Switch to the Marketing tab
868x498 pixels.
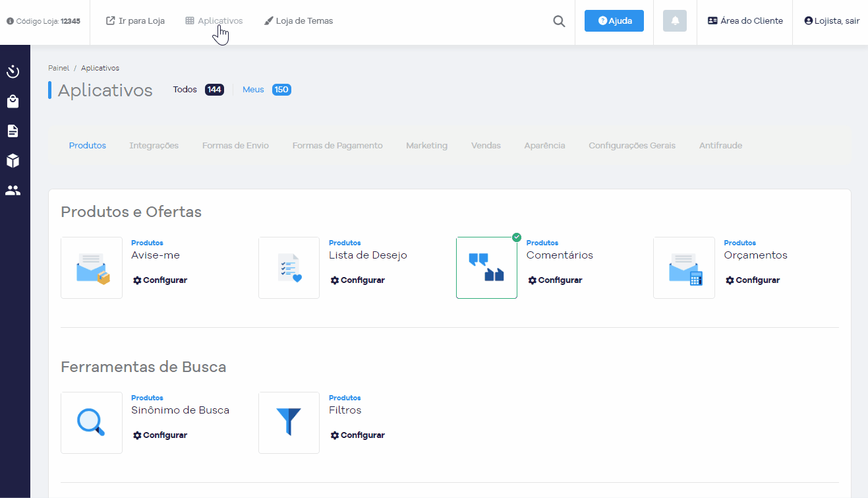427,146
